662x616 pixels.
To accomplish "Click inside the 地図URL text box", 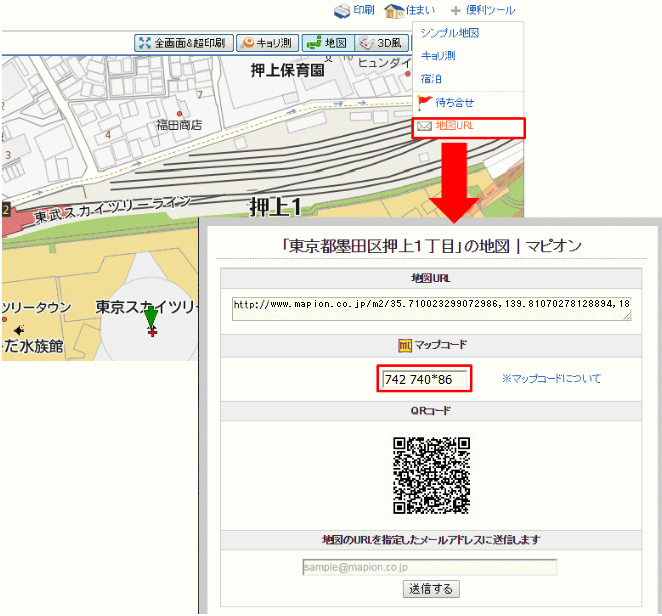I will [430, 307].
